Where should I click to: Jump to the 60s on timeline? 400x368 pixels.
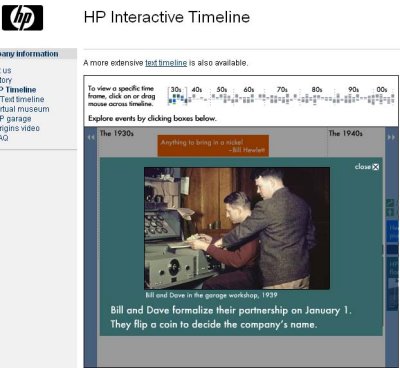pyautogui.click(x=249, y=90)
